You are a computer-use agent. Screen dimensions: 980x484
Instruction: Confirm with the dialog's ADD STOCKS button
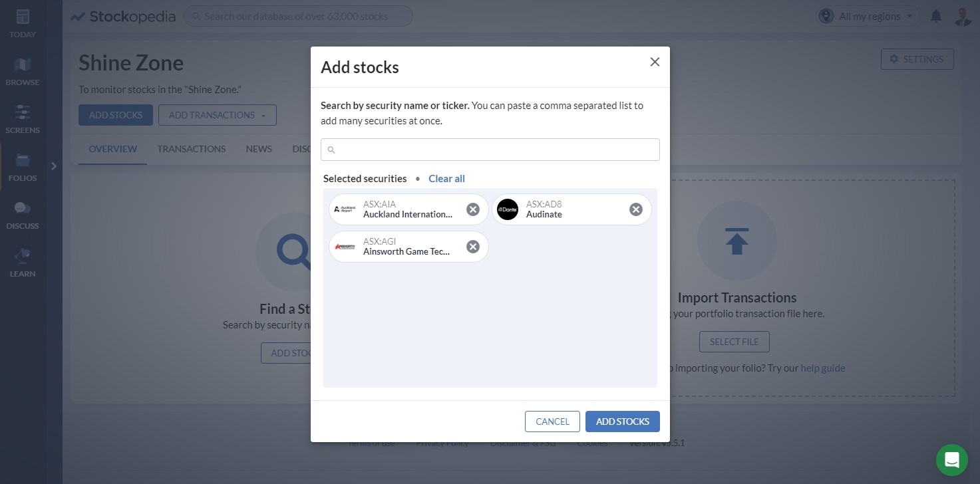pos(623,422)
